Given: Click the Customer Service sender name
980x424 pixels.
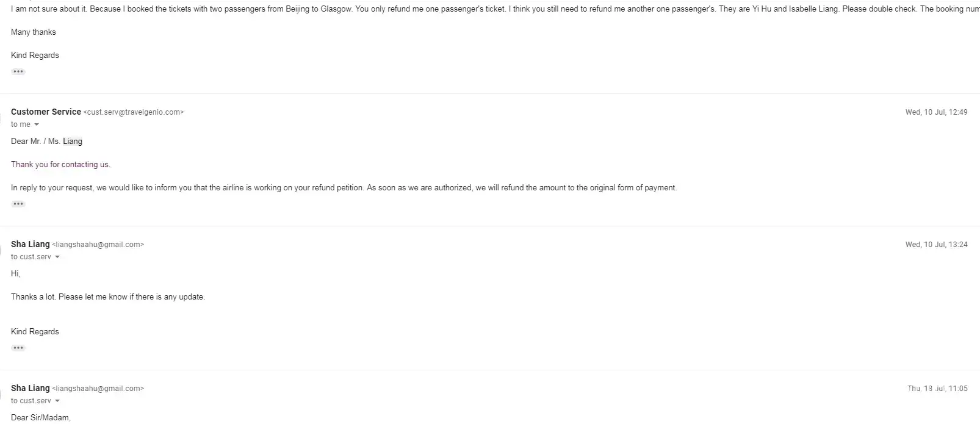Looking at the screenshot, I should 46,112.
